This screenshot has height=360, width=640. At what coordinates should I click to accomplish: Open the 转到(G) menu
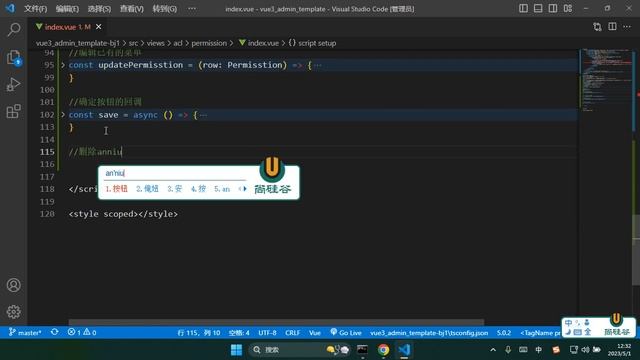(164, 9)
